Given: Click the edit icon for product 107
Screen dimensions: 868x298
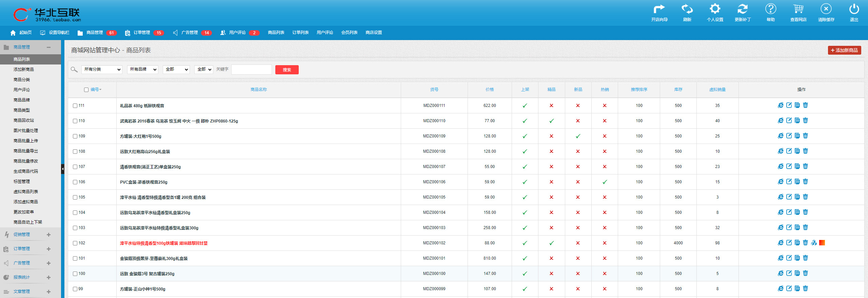Looking at the screenshot, I should (x=789, y=166).
